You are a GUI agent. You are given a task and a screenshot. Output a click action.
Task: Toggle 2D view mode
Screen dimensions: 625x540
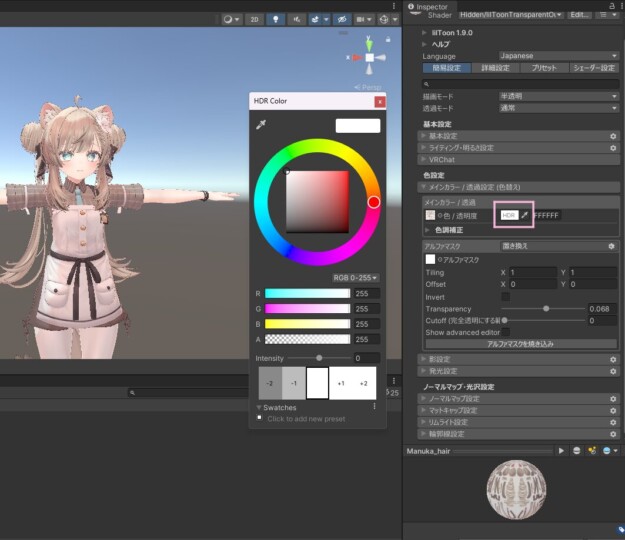[x=254, y=20]
